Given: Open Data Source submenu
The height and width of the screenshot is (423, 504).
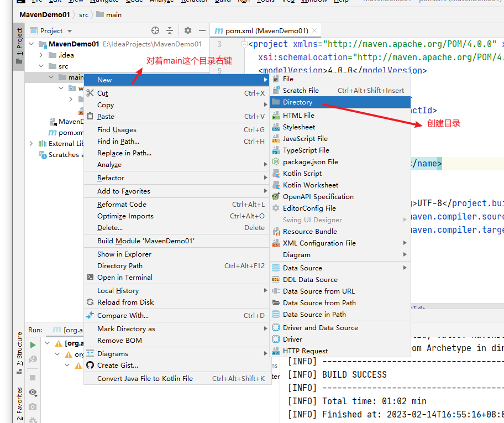Looking at the screenshot, I should 340,268.
